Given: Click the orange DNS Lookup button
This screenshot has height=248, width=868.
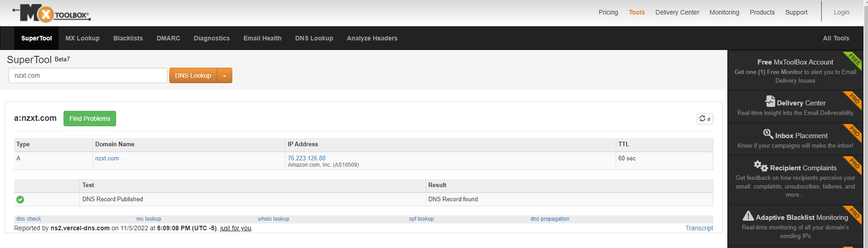Looking at the screenshot, I should coord(193,76).
